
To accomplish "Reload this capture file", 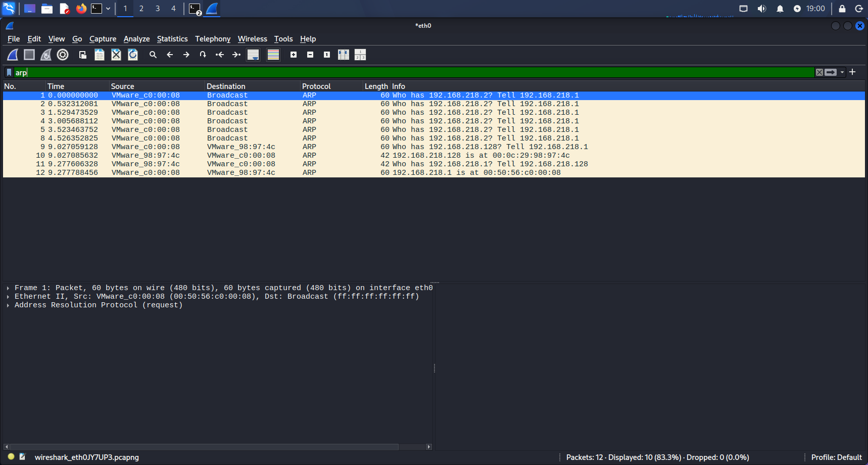I will point(133,55).
